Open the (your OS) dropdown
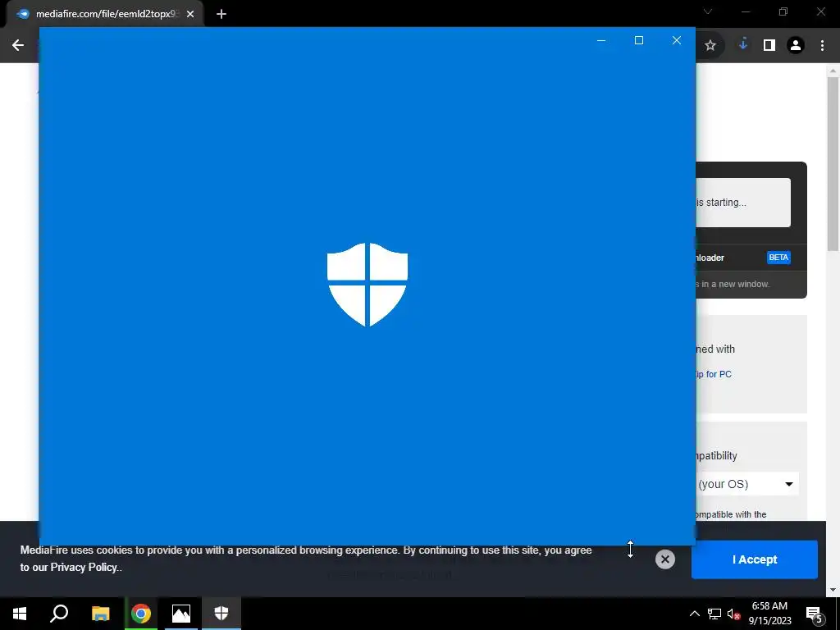Viewport: 840px width, 630px height. (x=747, y=484)
